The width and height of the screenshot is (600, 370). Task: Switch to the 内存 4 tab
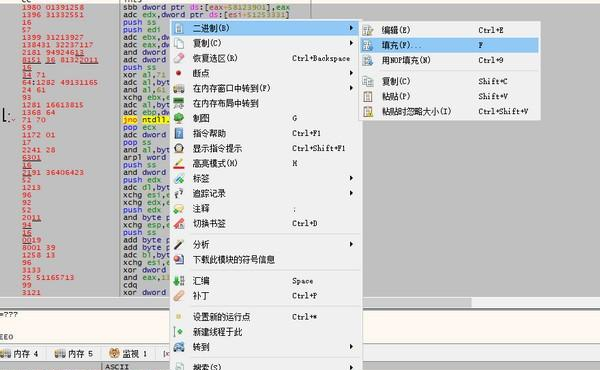(x=20, y=354)
